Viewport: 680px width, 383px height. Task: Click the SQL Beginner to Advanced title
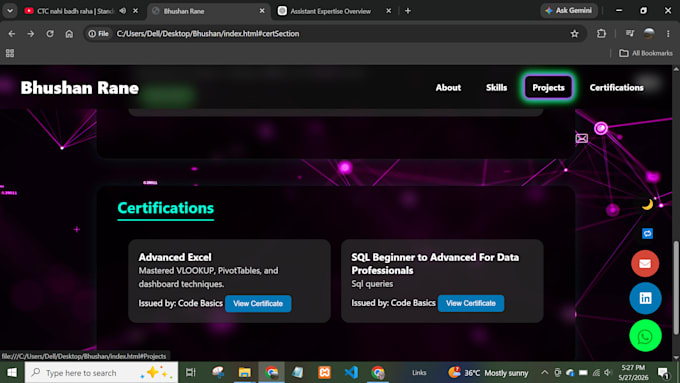[435, 264]
